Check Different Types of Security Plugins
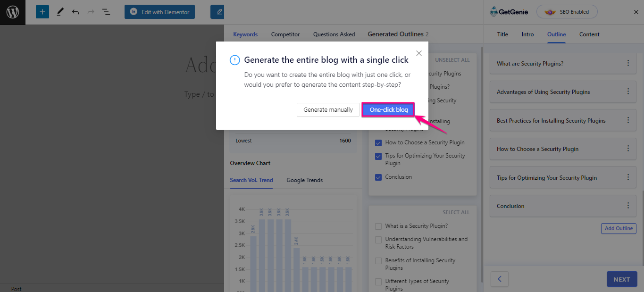Screen dimensions: 644x292 (378, 282)
